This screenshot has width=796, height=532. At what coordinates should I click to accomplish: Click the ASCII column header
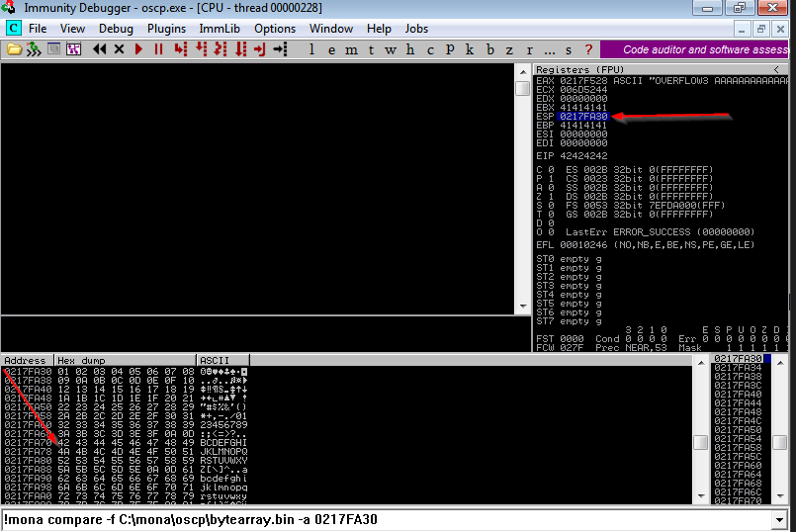pyautogui.click(x=222, y=360)
